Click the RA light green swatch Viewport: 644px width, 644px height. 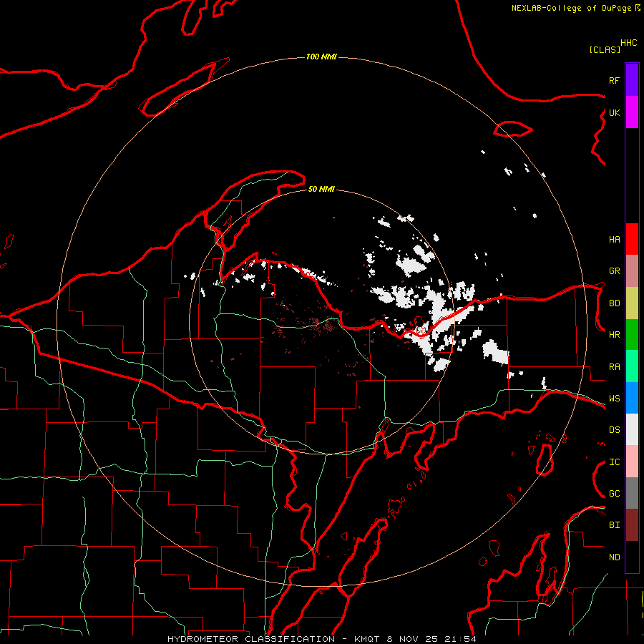[632, 366]
